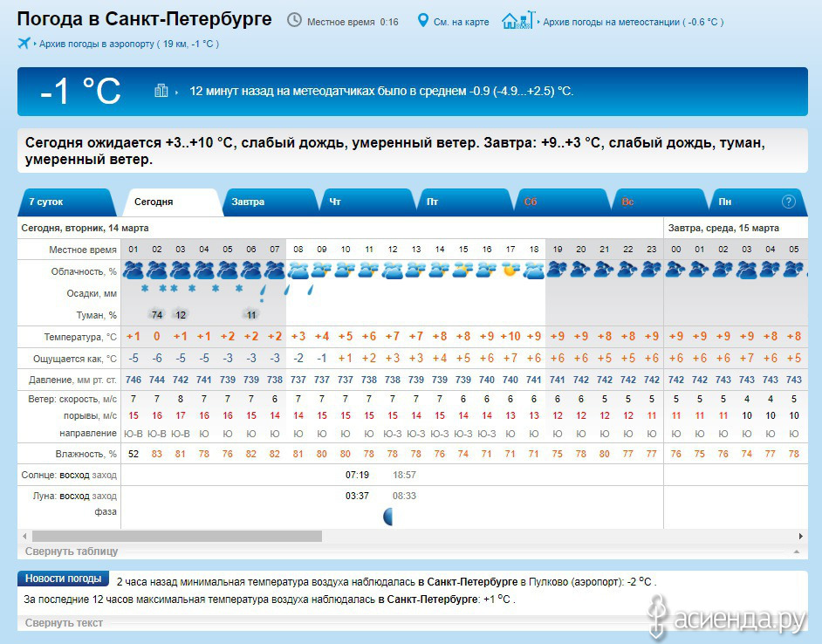Click the feels-like value -6
This screenshot has width=822, height=644.
coord(157,358)
